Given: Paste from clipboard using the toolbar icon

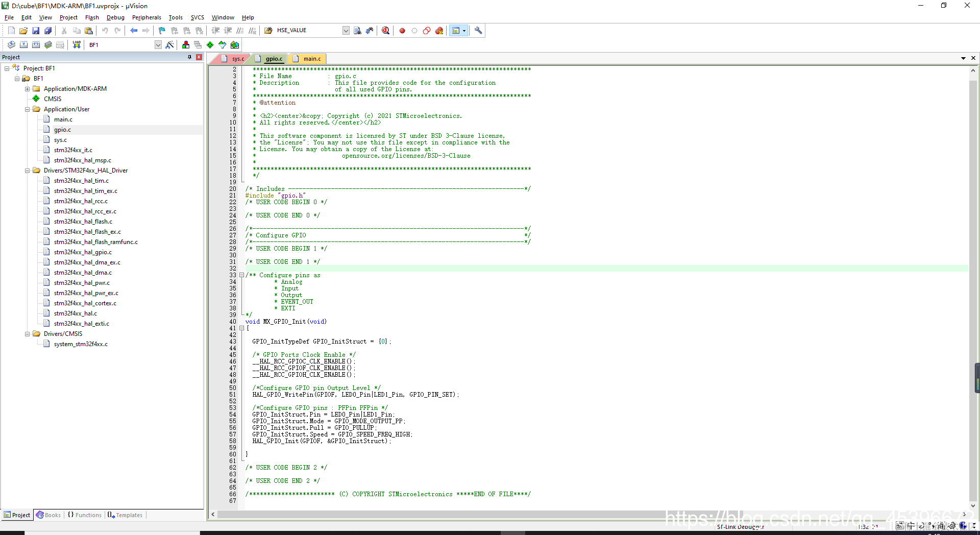Looking at the screenshot, I should 89,31.
